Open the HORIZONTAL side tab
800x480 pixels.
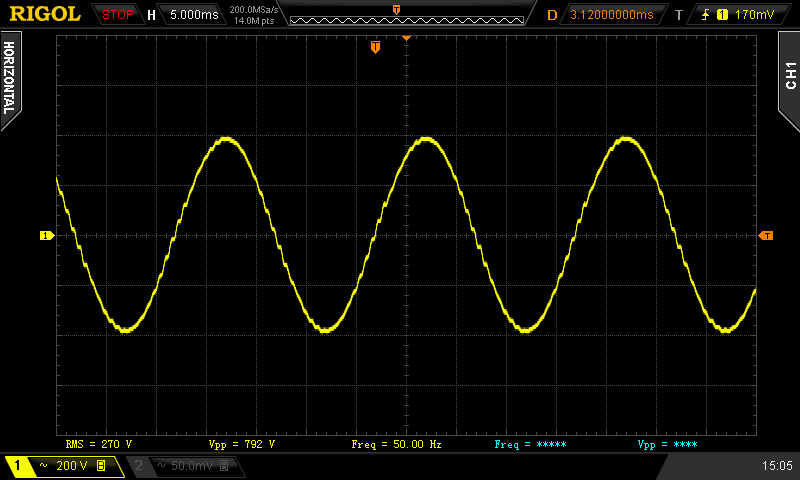point(9,78)
